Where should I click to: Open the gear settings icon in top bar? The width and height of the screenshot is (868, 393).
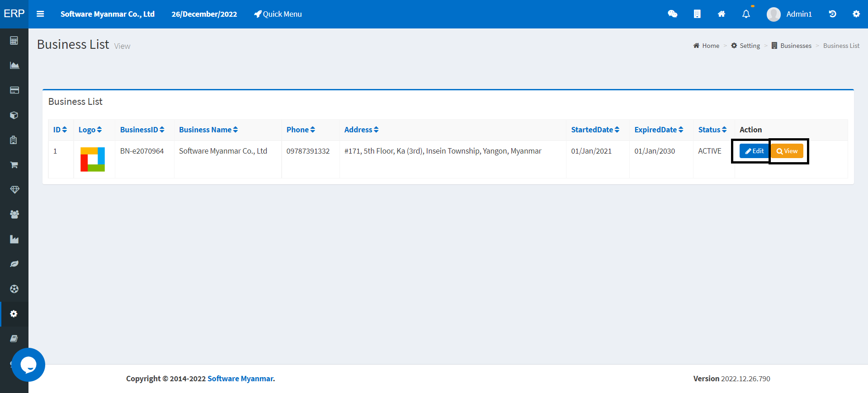pyautogui.click(x=856, y=14)
